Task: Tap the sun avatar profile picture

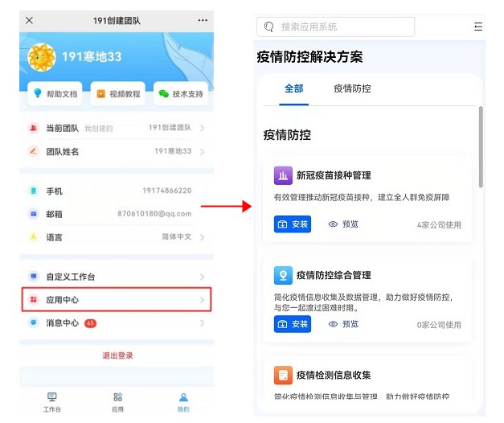Action: point(41,58)
